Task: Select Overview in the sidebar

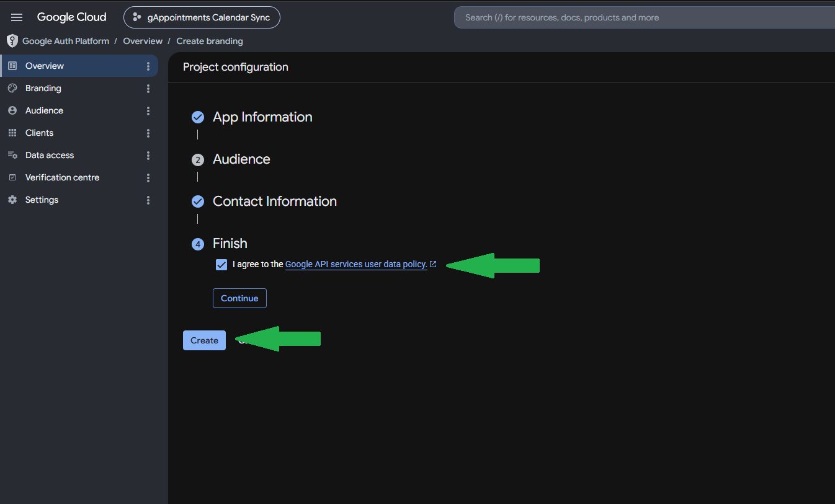Action: tap(79, 66)
